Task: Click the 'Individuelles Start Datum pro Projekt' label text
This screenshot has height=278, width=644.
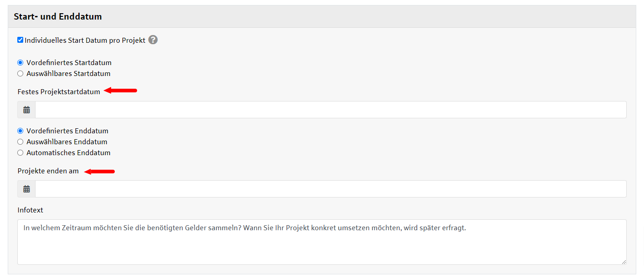Action: 85,40
